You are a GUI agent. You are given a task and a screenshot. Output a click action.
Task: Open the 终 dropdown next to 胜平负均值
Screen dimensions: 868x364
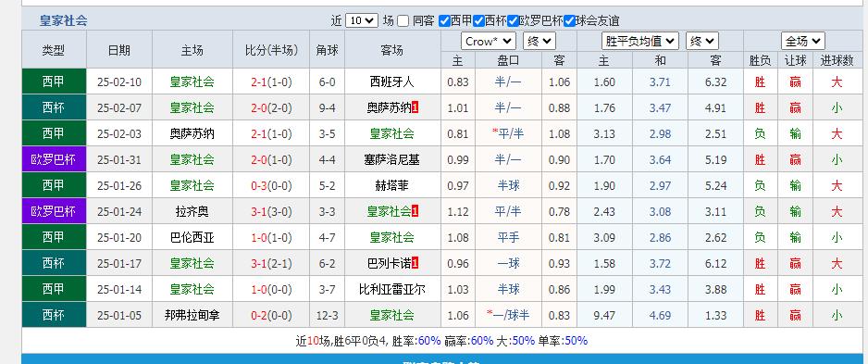tap(702, 41)
